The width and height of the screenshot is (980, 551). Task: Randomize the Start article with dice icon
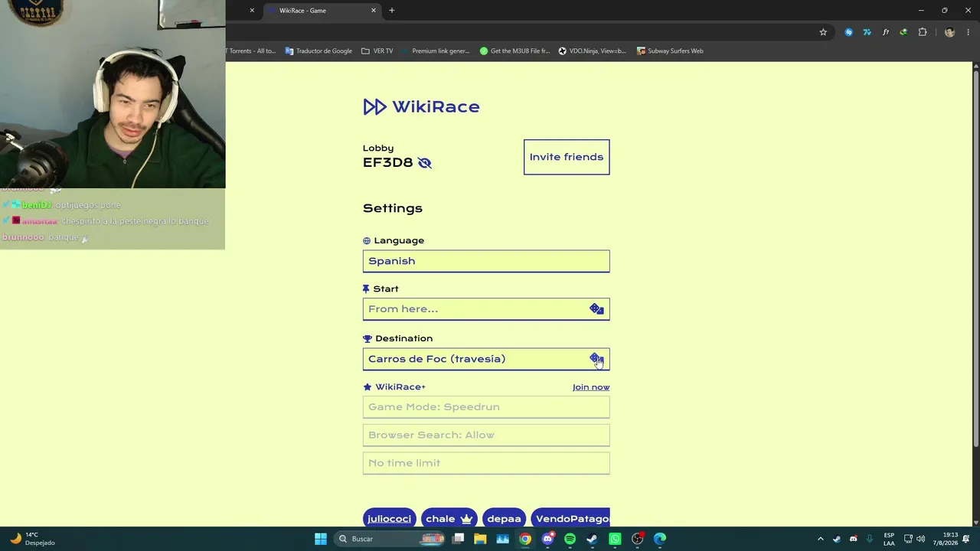coord(596,309)
